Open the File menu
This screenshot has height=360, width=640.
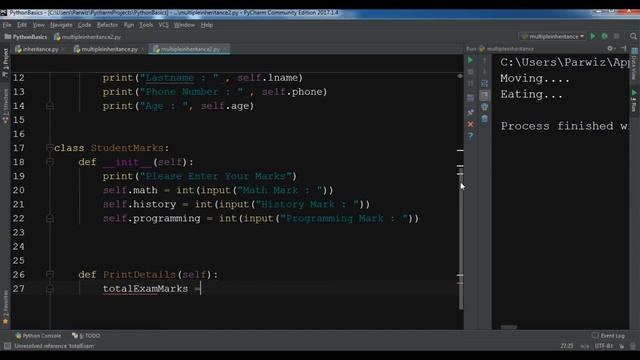click(7, 25)
